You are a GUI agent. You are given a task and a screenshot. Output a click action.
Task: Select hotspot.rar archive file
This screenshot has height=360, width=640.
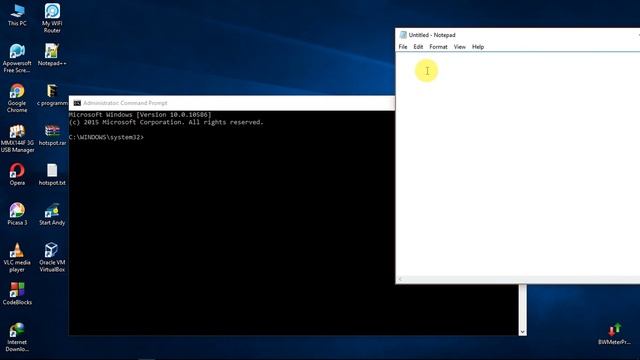click(52, 135)
